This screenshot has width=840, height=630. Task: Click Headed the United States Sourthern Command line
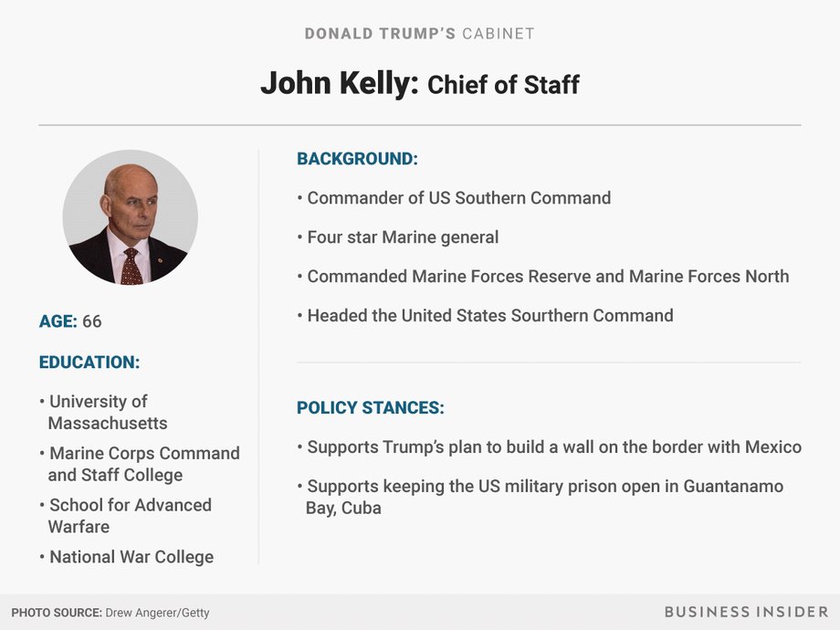coord(485,316)
